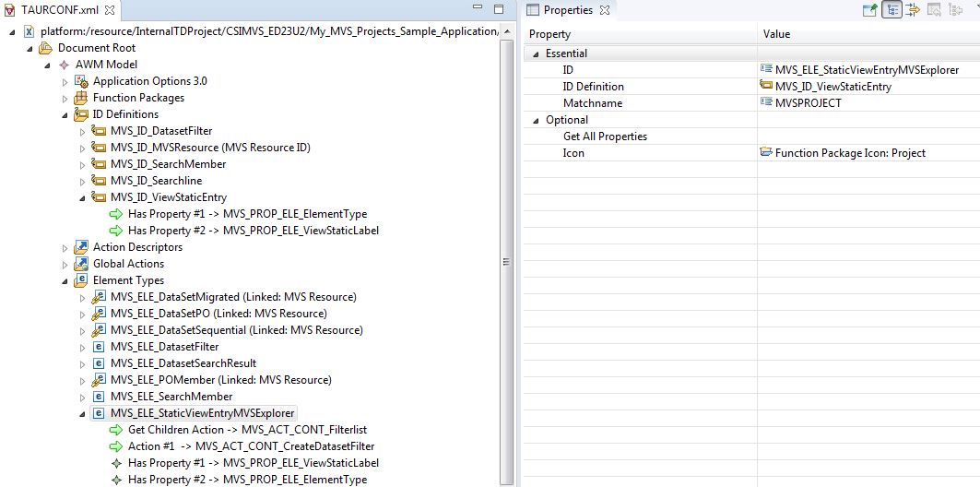
Task: Click the MVS_ELE_DataSetMigrated linked element icon
Action: 99,297
